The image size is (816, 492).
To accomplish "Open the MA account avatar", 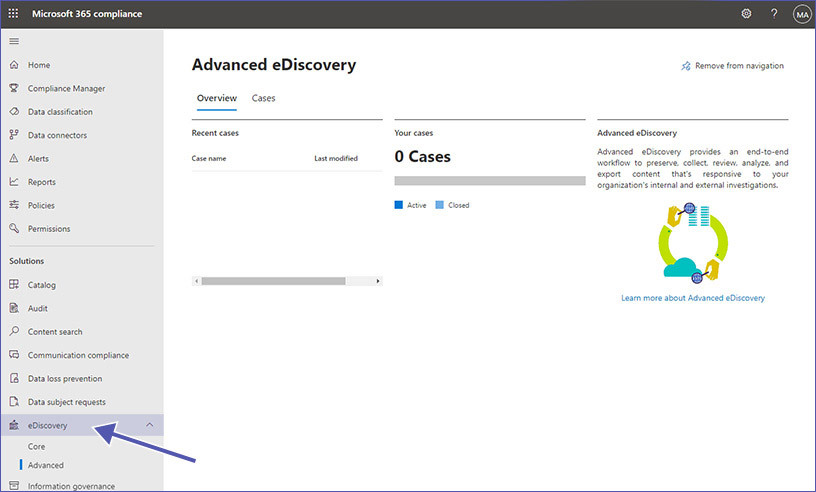I will pos(802,15).
